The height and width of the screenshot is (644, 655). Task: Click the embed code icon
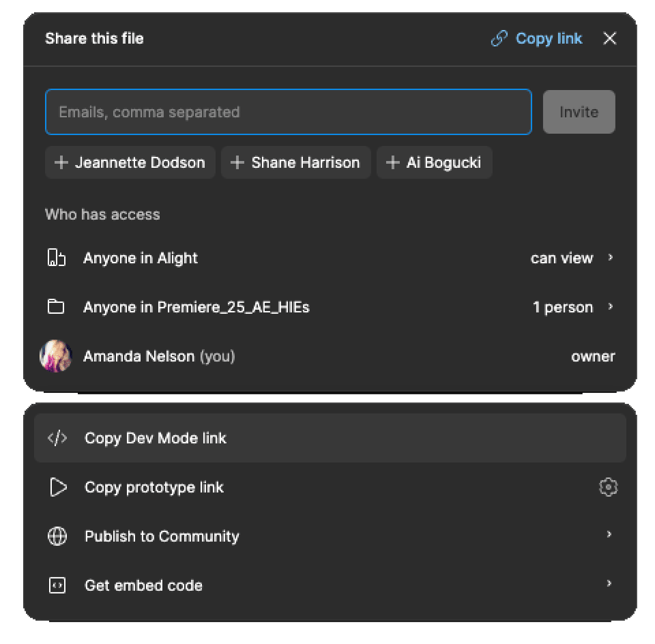click(x=57, y=585)
